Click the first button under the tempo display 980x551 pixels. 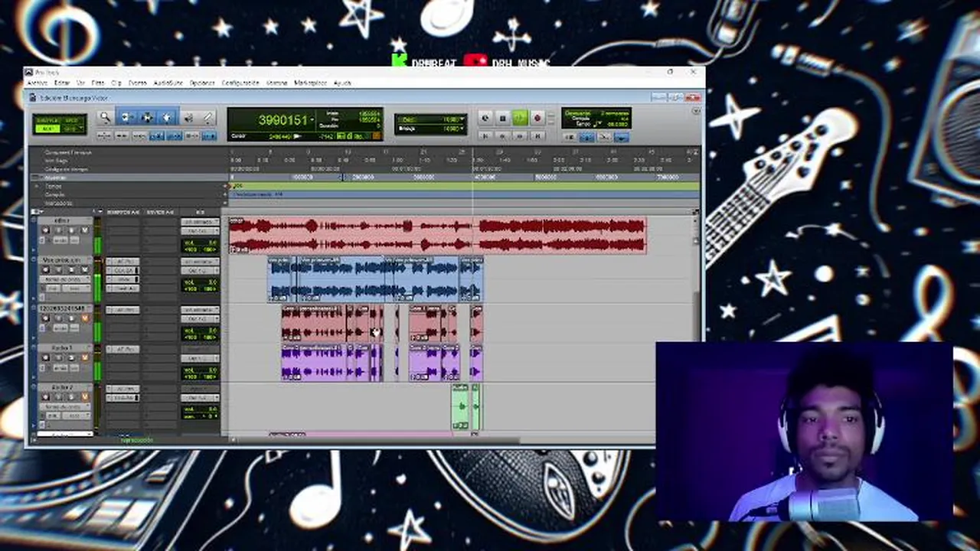pyautogui.click(x=570, y=137)
